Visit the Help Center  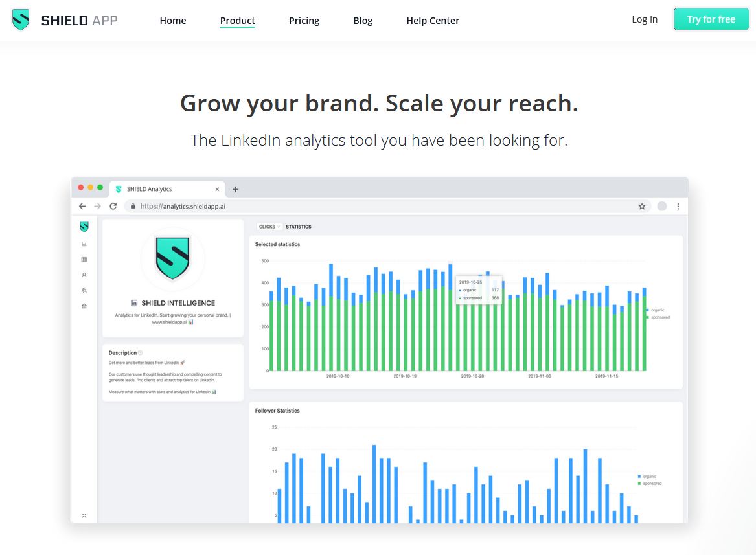click(433, 21)
